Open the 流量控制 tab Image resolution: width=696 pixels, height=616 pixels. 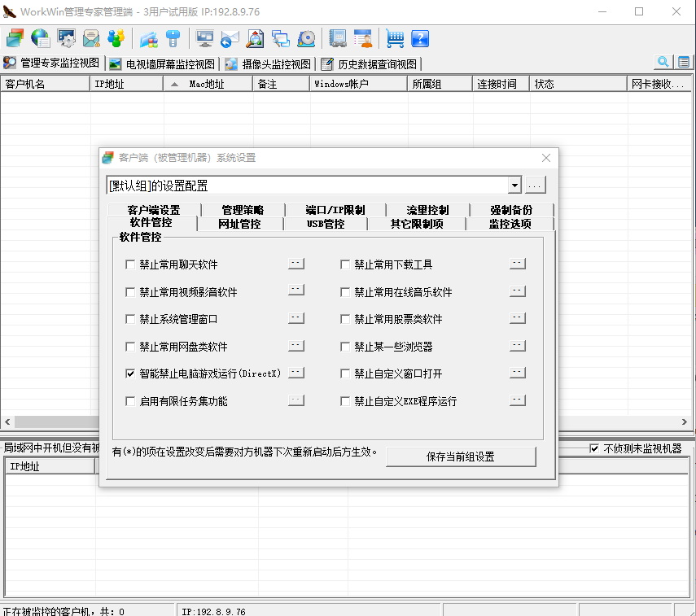tap(427, 210)
